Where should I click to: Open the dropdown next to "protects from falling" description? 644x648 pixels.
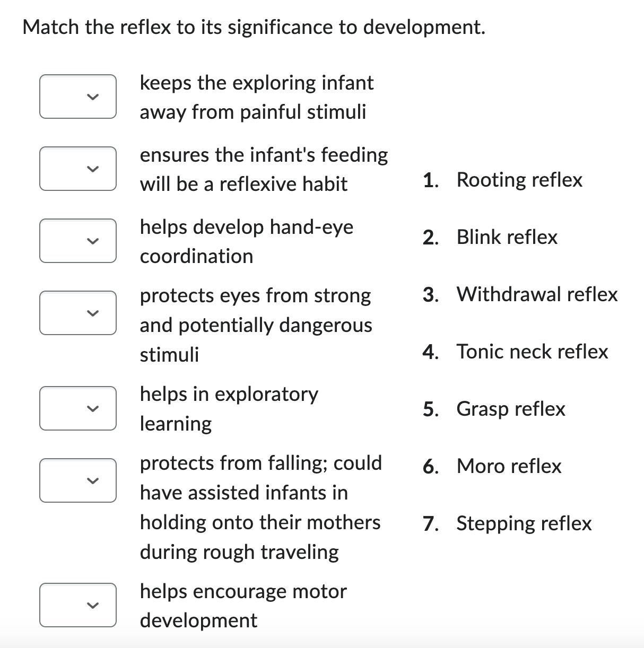click(x=77, y=480)
